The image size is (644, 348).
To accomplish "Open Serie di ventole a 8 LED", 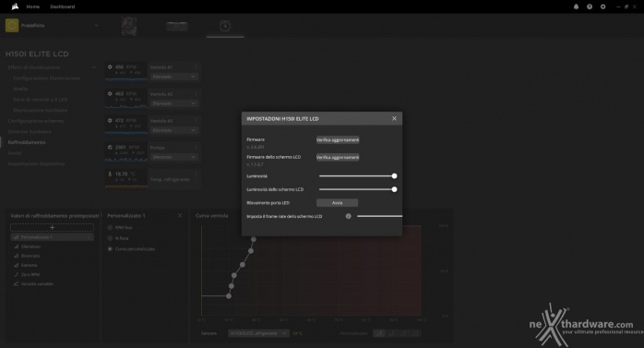I will (x=41, y=100).
